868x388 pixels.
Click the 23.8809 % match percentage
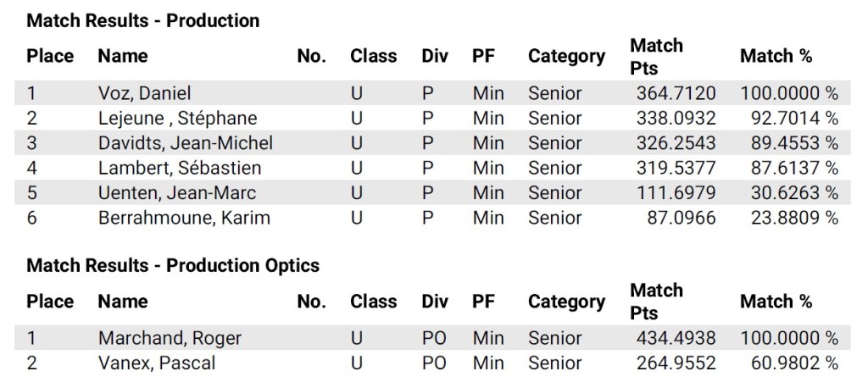794,218
